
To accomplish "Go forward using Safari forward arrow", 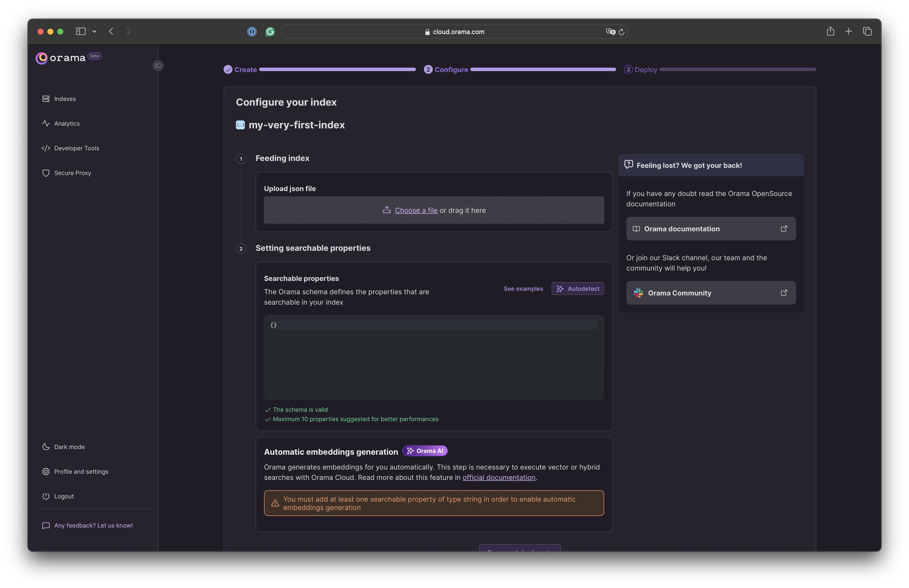I will coord(128,31).
